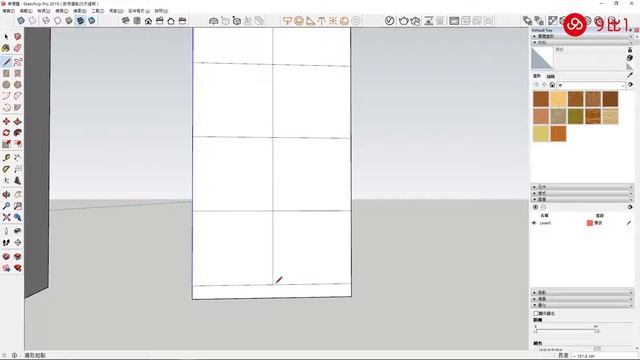Open the Extensions (延伸程式) menu

(139, 11)
